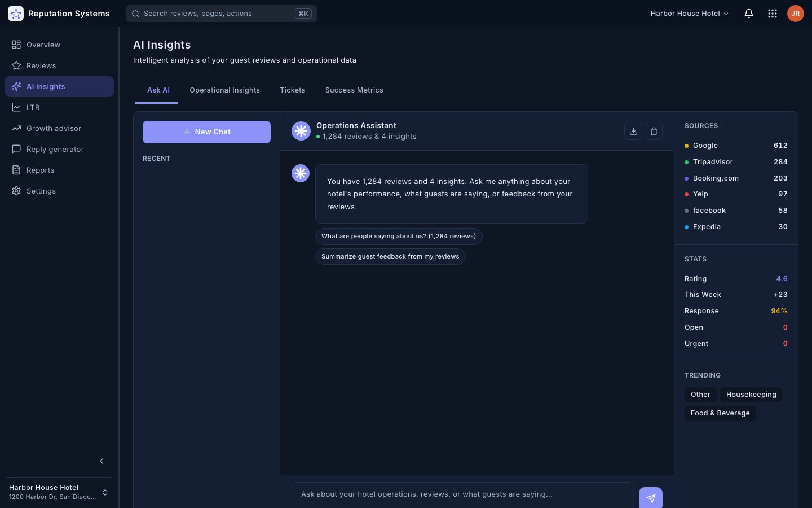812x508 pixels.
Task: Open Growth advisor in sidebar
Action: click(x=59, y=128)
